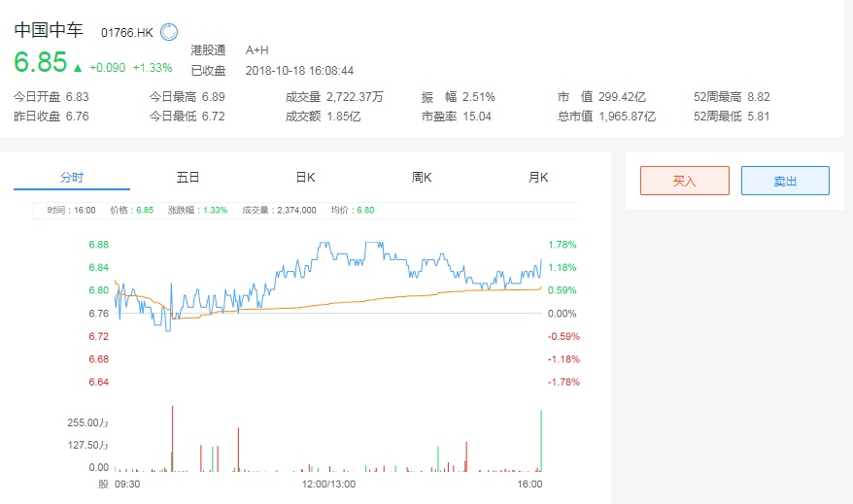The height and width of the screenshot is (504, 853).
Task: Open the 五日 chart tab
Action: click(x=188, y=178)
